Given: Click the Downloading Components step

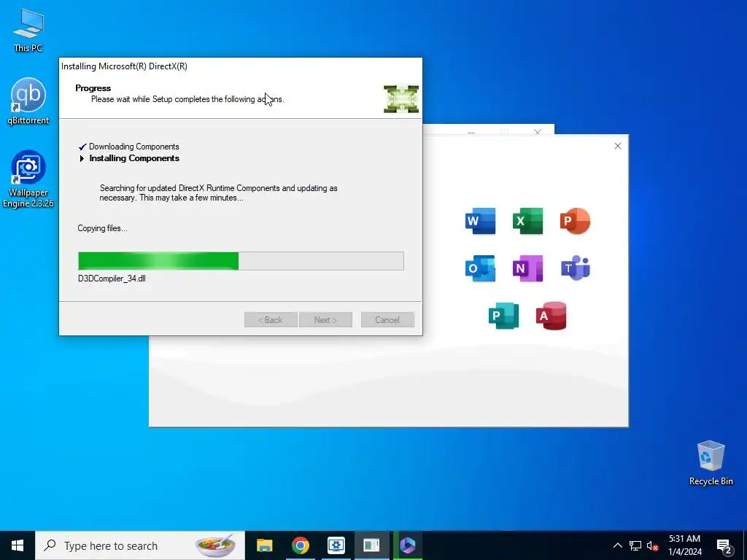Looking at the screenshot, I should point(134,147).
